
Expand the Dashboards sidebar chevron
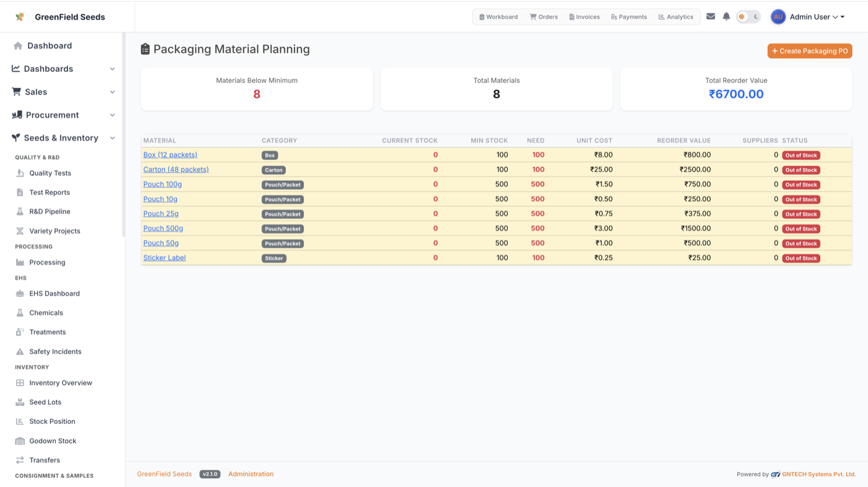(112, 69)
